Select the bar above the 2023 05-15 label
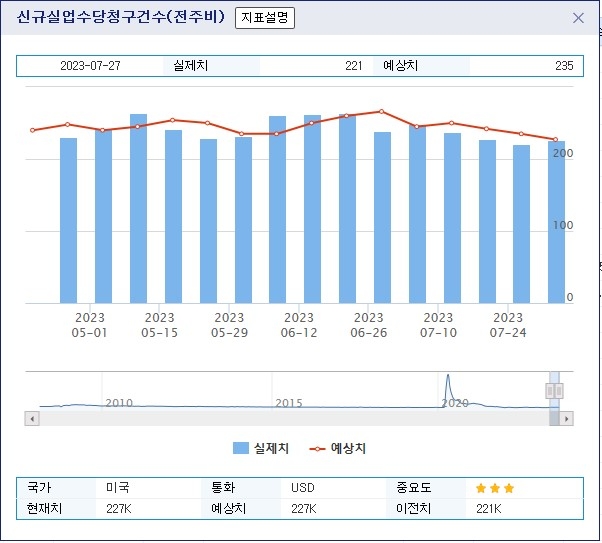The image size is (602, 543). pos(173,217)
